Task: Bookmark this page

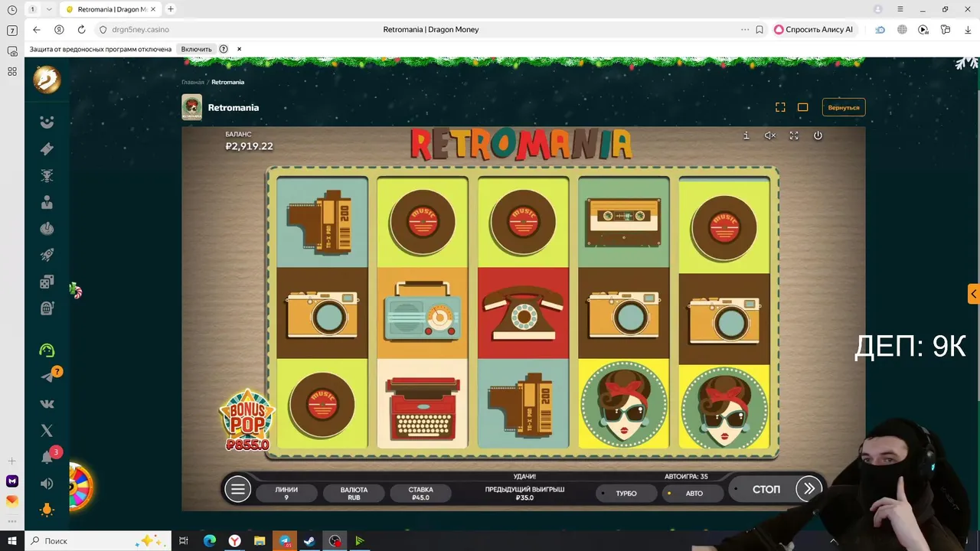Action: coord(759,29)
